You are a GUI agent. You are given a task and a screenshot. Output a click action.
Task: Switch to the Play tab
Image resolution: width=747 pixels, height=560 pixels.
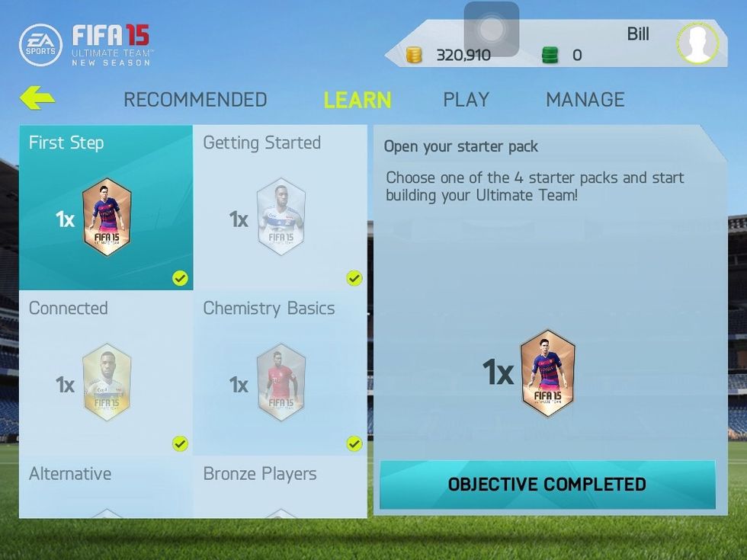pyautogui.click(x=466, y=100)
